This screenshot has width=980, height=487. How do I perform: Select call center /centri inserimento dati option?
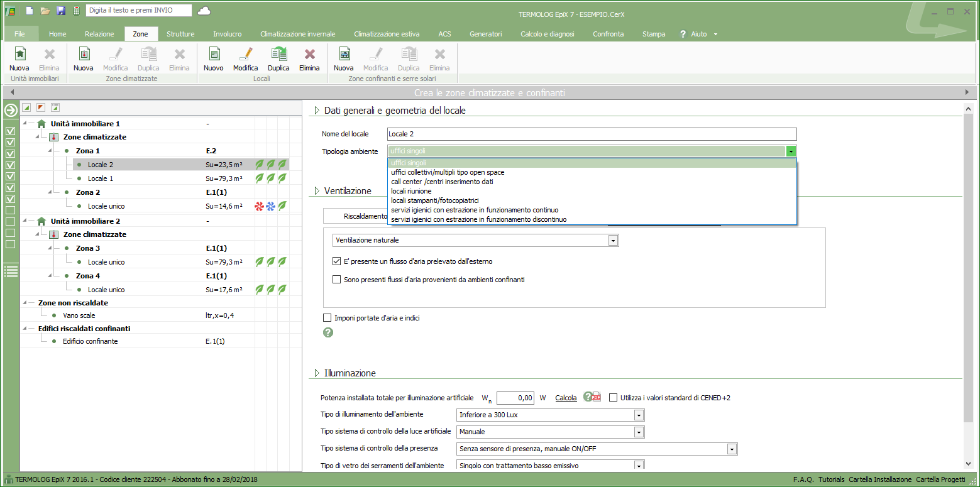pyautogui.click(x=593, y=182)
